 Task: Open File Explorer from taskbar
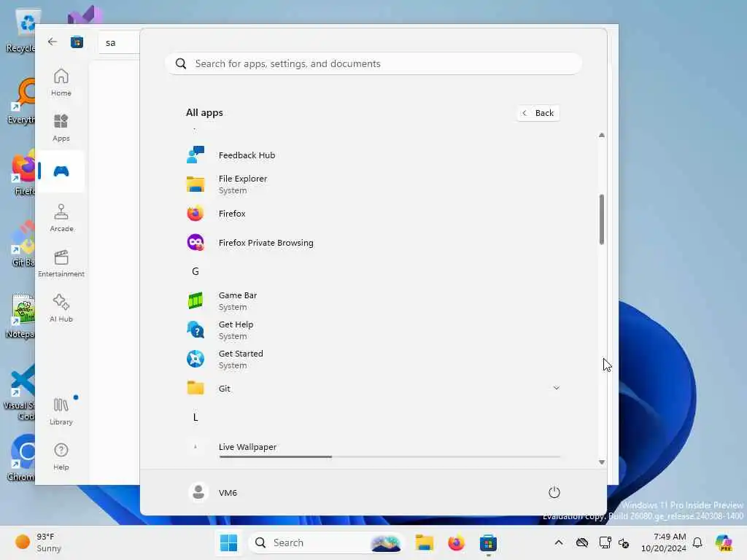[x=424, y=542]
